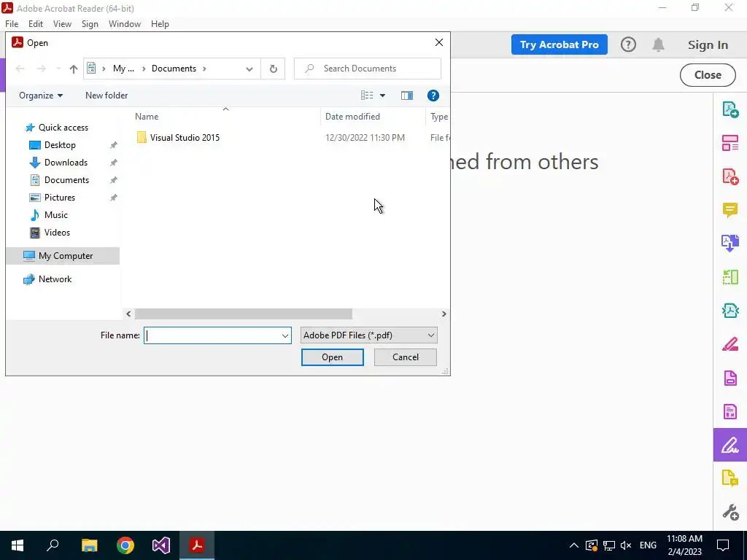This screenshot has height=560, width=747.
Task: Click the scrollbar right arrow in file list
Action: [444, 314]
